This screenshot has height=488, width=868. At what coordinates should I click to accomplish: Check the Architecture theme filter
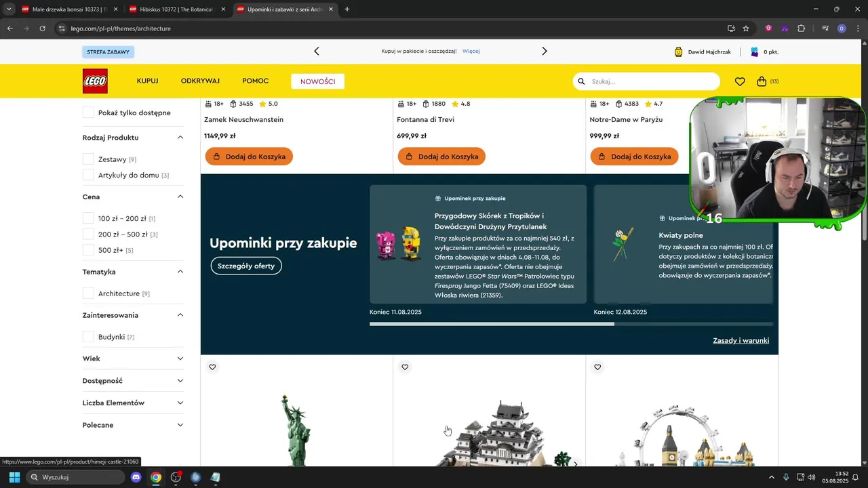[x=88, y=293]
